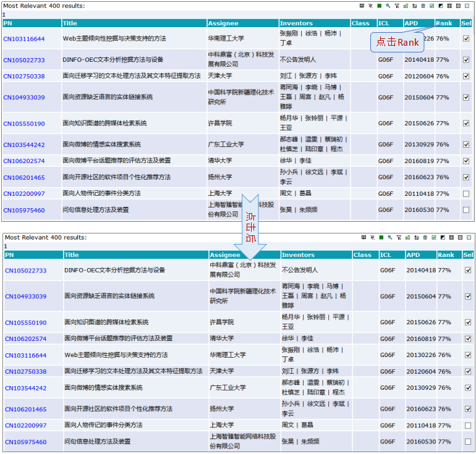Screen dimensions: 476x454
Task: Click the black-white invert icon in lower toolbar
Action: [x=443, y=238]
